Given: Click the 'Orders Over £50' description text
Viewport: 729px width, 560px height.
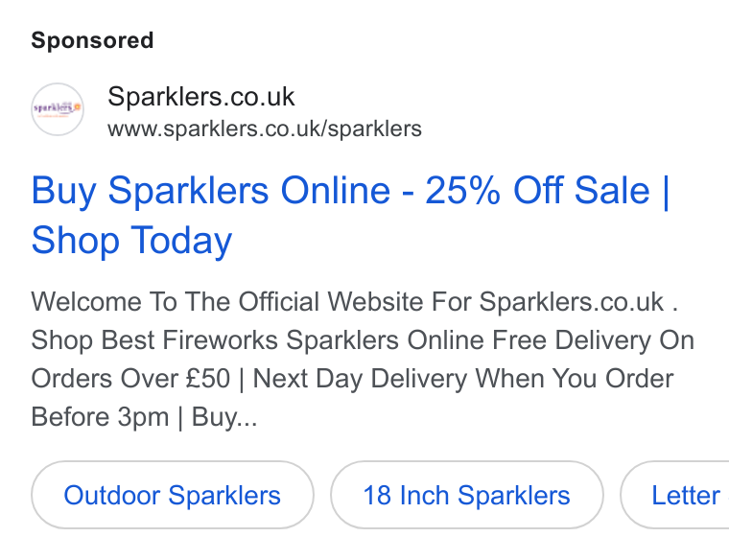Looking at the screenshot, I should point(130,379).
